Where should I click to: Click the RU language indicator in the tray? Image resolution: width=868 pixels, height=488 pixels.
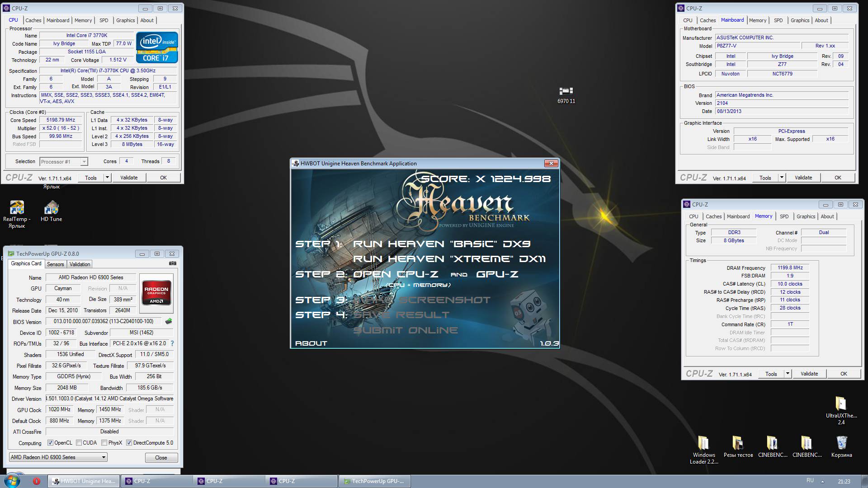pos(810,480)
